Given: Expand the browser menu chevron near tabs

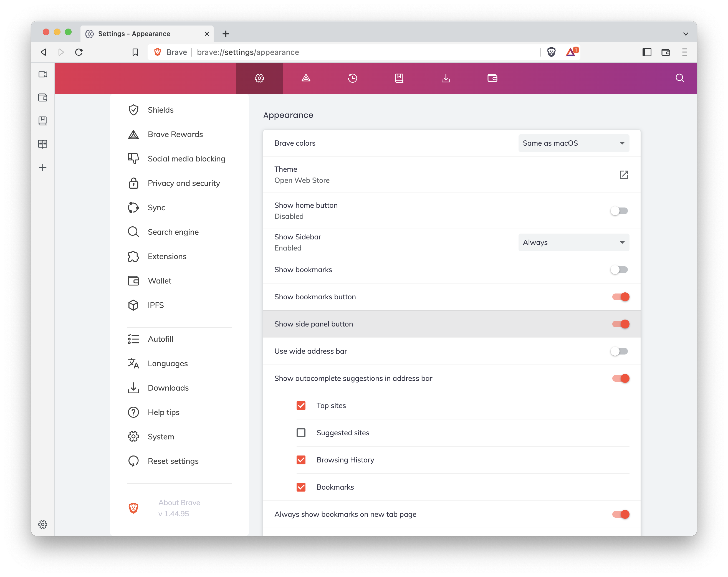Looking at the screenshot, I should click(686, 33).
